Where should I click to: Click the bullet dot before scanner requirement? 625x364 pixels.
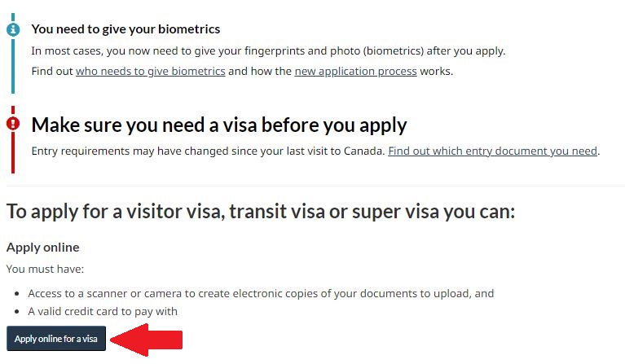(x=17, y=294)
